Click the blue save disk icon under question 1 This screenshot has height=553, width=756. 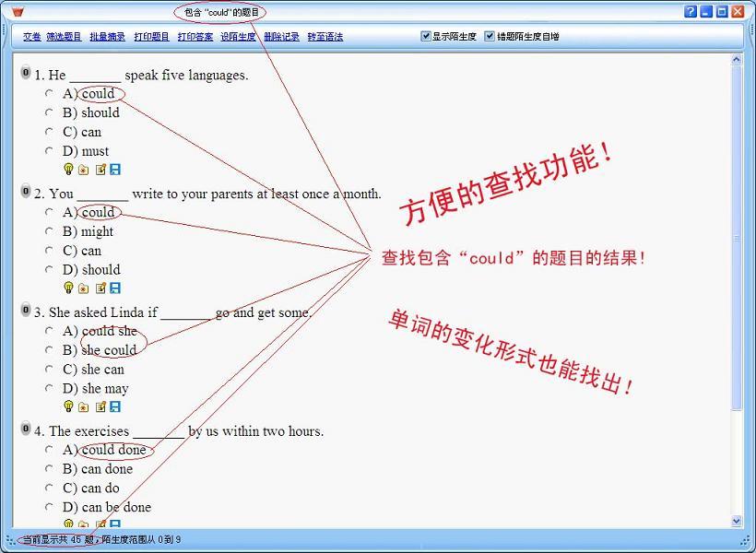pos(116,170)
